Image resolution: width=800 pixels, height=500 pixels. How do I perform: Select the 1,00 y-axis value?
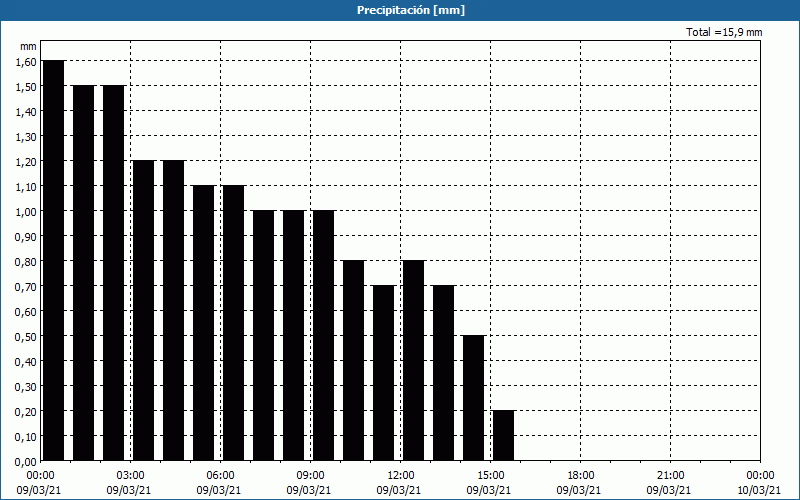click(x=26, y=211)
